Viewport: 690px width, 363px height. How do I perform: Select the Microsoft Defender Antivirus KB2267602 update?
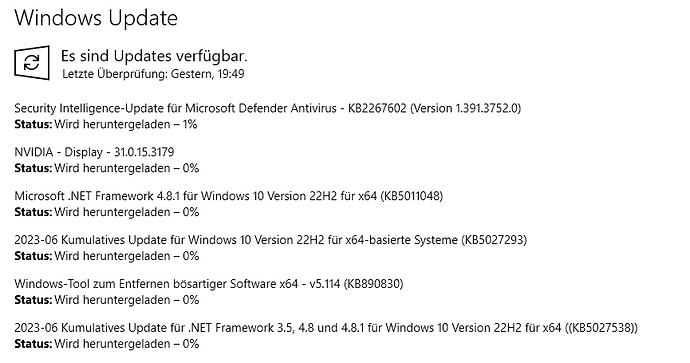click(268, 108)
